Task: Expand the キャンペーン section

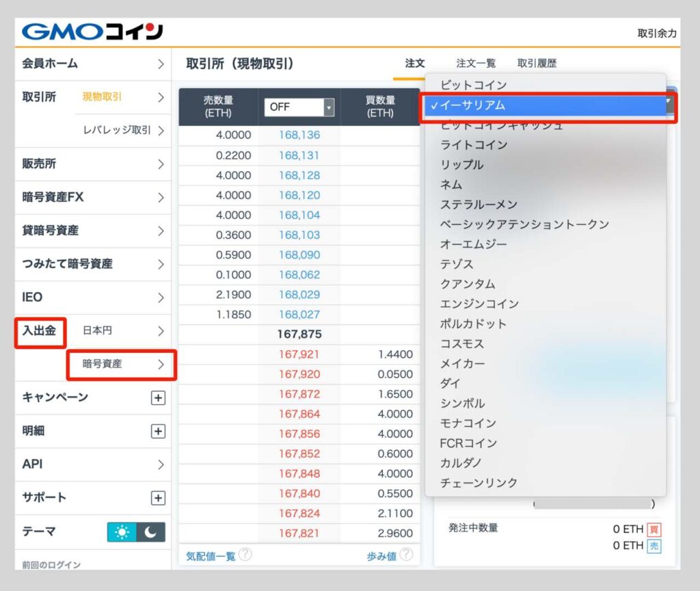Action: (159, 397)
